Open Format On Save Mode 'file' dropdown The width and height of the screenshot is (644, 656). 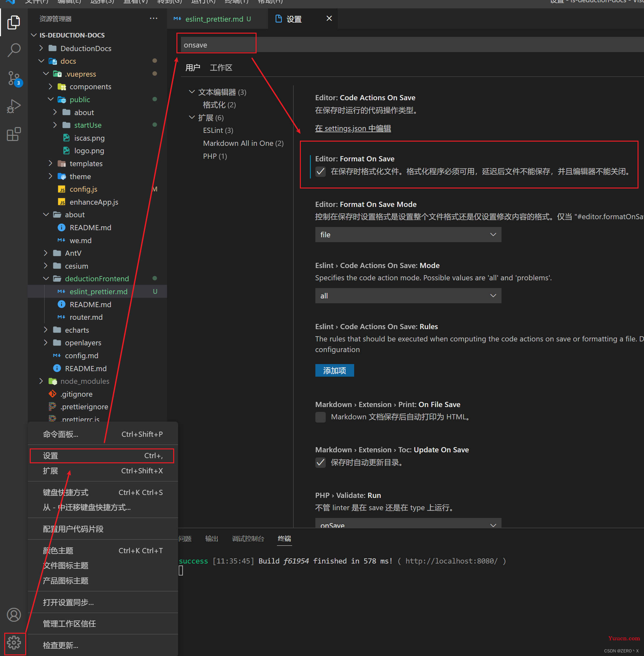(408, 235)
